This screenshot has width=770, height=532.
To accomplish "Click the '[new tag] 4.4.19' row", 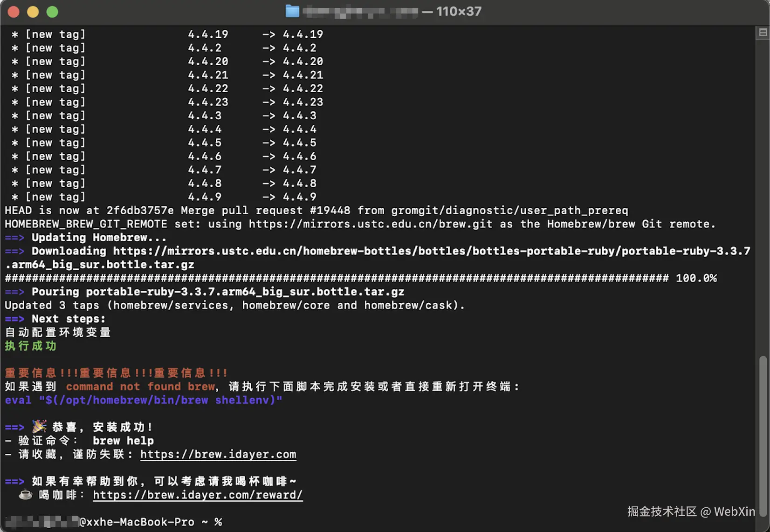I will click(x=167, y=34).
